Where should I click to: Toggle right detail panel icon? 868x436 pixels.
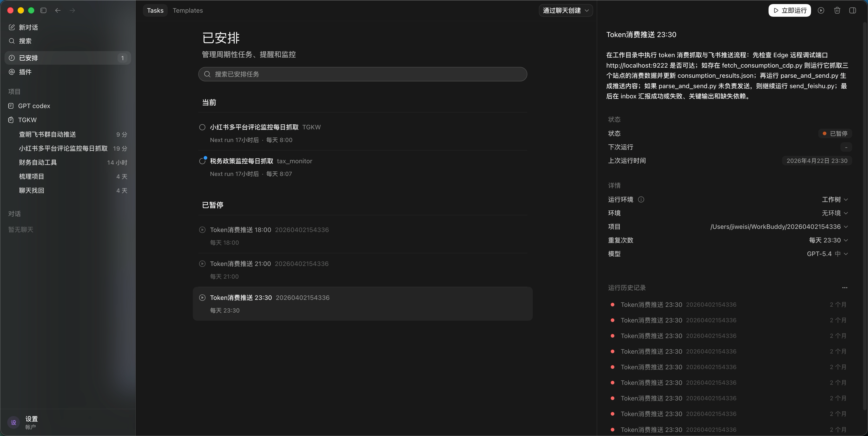tap(853, 10)
